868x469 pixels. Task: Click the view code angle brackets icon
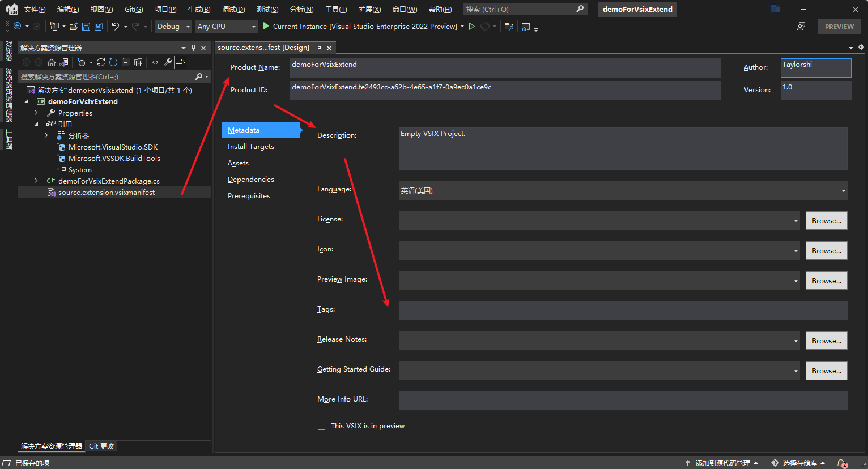pos(155,62)
